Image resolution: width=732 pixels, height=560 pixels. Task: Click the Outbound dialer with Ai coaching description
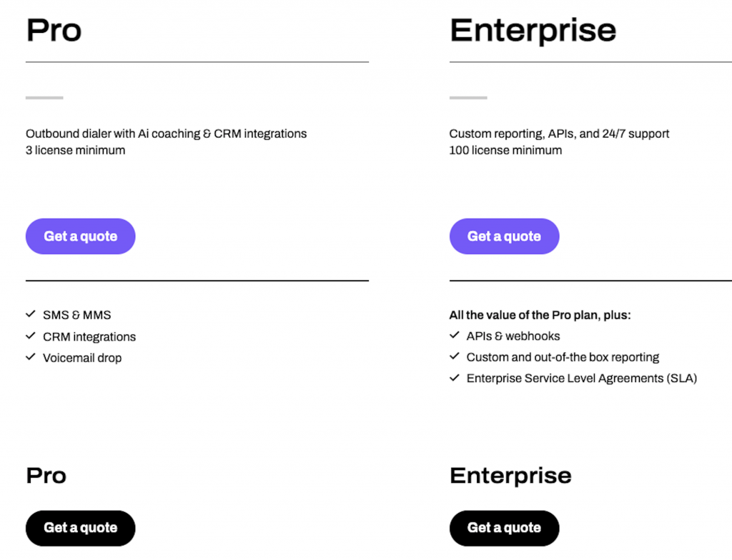[x=166, y=134]
